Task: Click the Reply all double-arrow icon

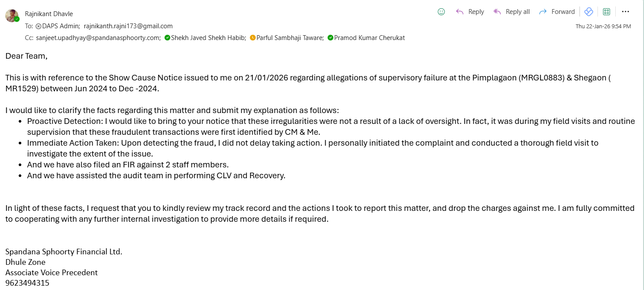Action: 497,12
